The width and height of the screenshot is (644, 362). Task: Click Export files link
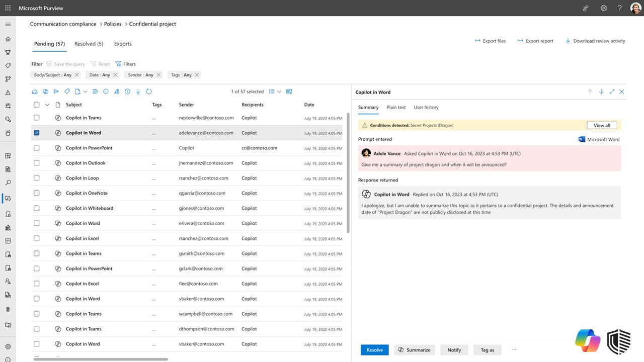pyautogui.click(x=490, y=41)
